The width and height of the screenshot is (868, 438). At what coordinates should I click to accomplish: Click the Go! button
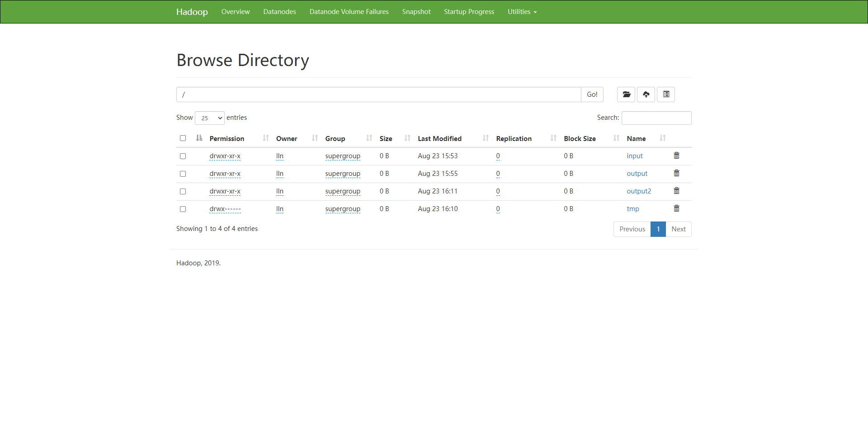tap(592, 94)
